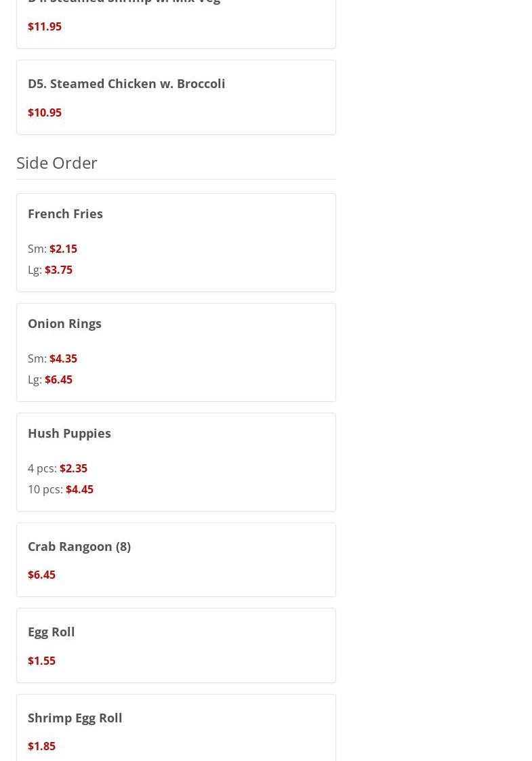Select large Onion Rings price option
Screen dimensions: 532x761
click(58, 379)
